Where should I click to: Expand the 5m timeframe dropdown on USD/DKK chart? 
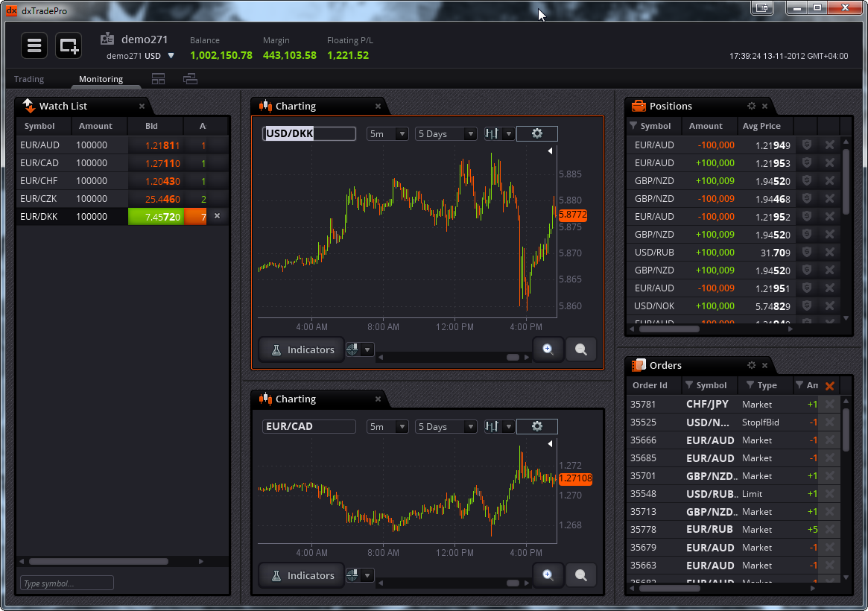tap(387, 134)
